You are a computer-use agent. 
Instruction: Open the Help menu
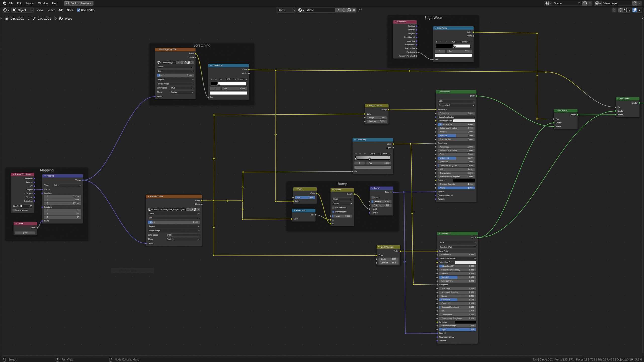click(x=55, y=3)
